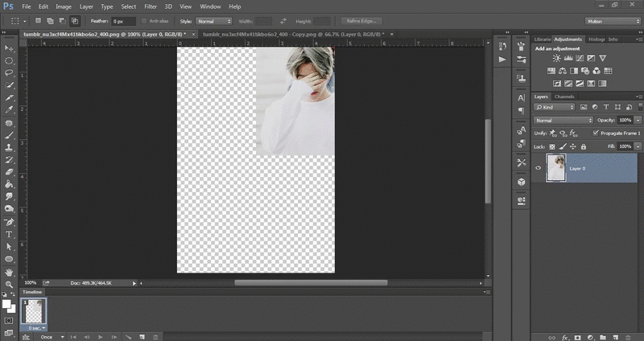Add a Brightness/Contrast adjustment
Image resolution: width=644 pixels, height=341 pixels.
(556, 58)
